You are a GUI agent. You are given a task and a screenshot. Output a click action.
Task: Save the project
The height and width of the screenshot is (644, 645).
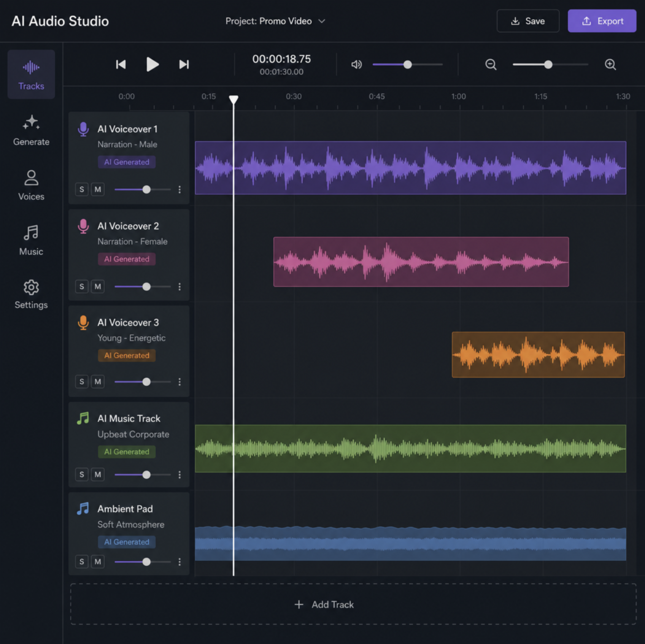[x=528, y=21]
